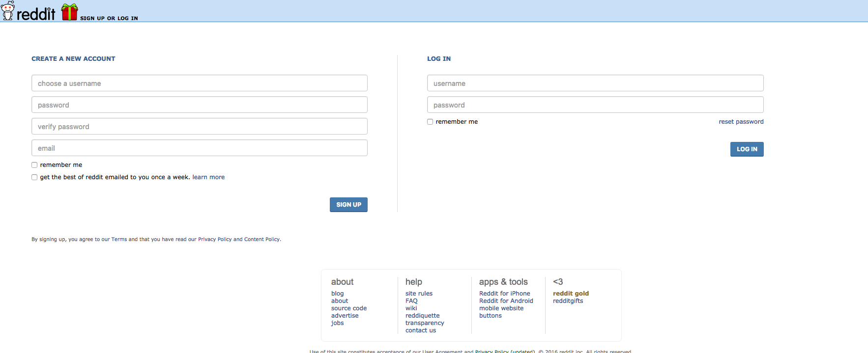The height and width of the screenshot is (353, 868).
Task: Open the contact us link
Action: coord(421,330)
